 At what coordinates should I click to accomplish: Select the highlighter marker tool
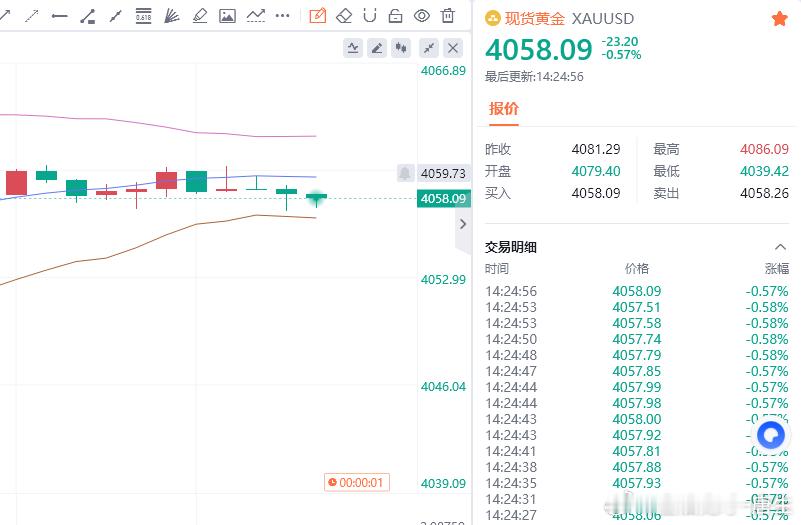(200, 16)
